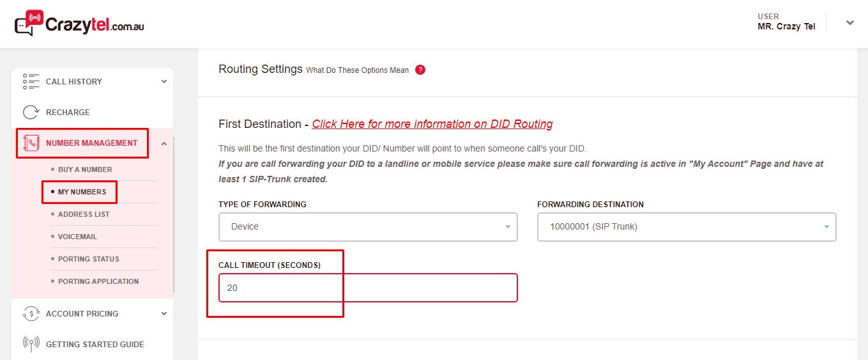Expand the Account Pricing chevron
The width and height of the screenshot is (868, 360).
164,314
